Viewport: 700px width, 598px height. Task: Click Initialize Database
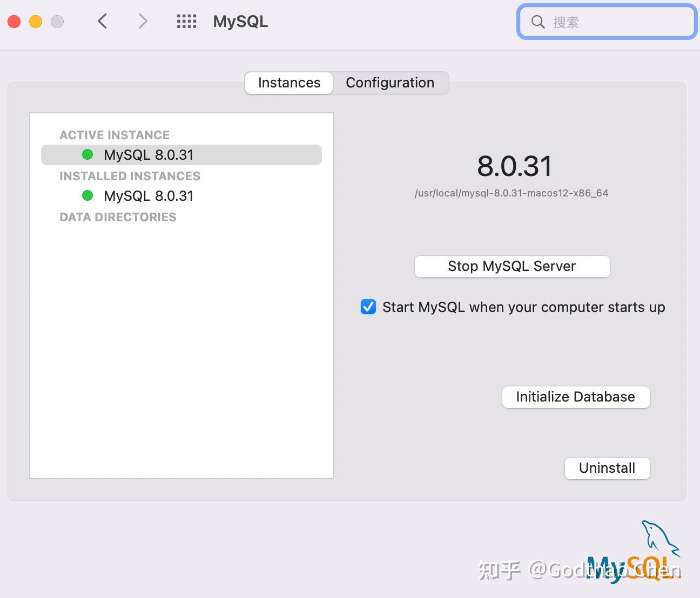tap(575, 397)
